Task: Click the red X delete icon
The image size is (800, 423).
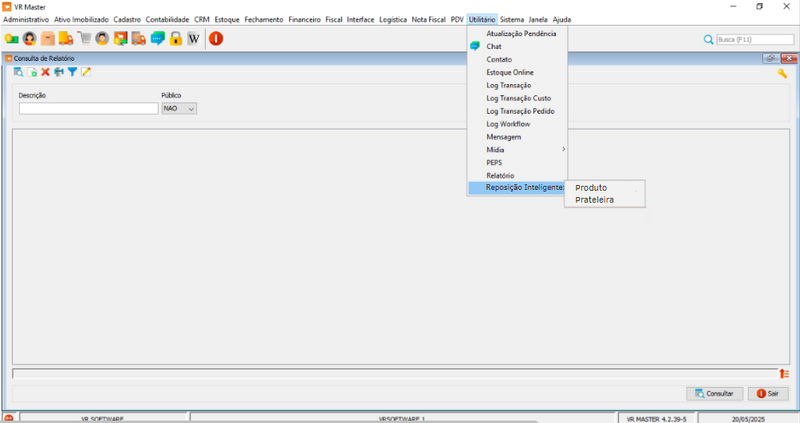Action: pos(45,73)
